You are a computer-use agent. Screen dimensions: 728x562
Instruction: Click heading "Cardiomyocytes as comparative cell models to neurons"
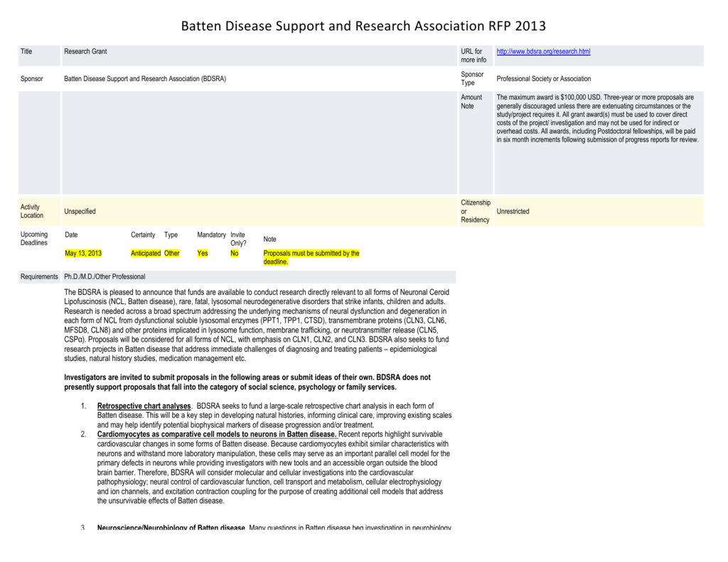(x=217, y=434)
